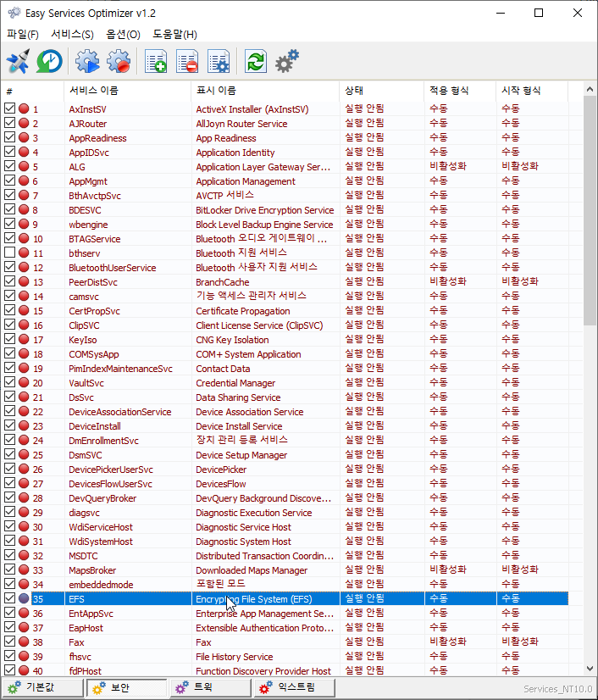Toggle the EFS row checkbox

tap(10, 598)
